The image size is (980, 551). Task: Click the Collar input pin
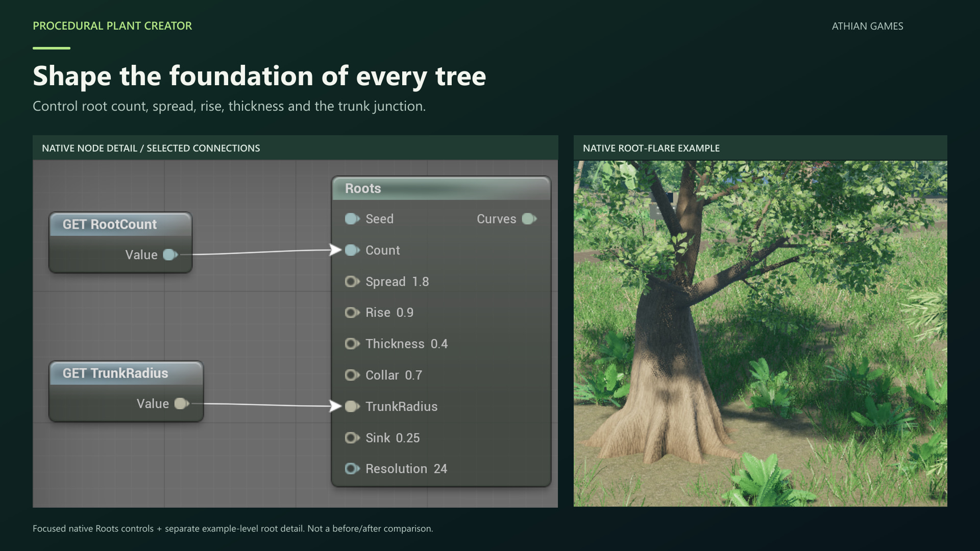pos(352,375)
